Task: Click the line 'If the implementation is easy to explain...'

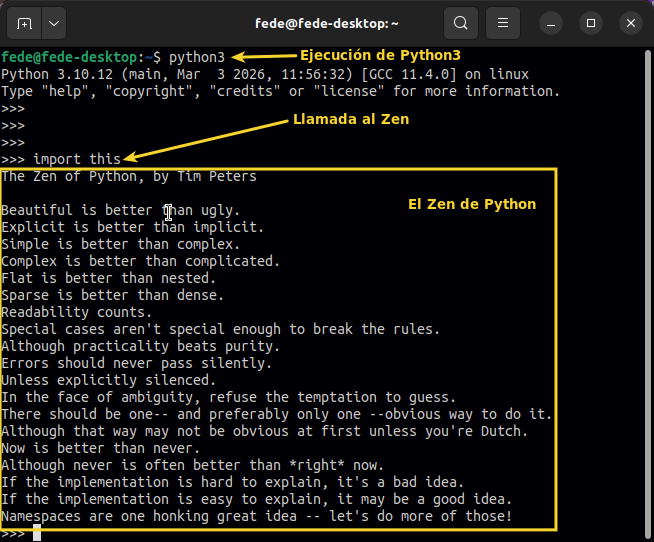Action: tap(257, 500)
